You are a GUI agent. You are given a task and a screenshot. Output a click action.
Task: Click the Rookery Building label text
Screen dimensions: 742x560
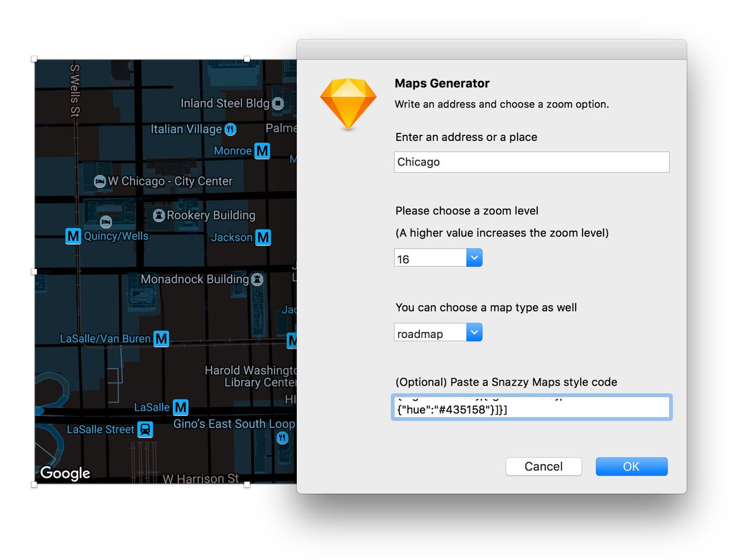click(211, 215)
